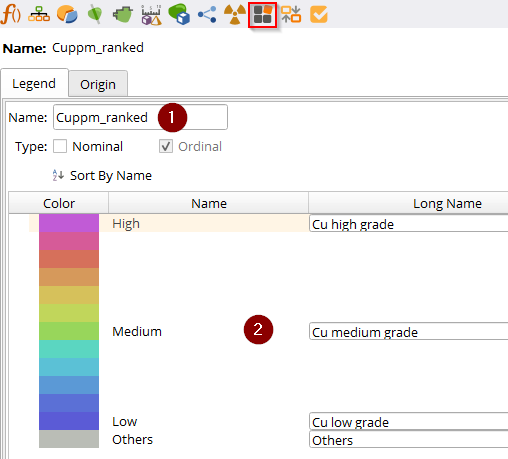Open the ruler and shapes measurement icon

[151, 15]
